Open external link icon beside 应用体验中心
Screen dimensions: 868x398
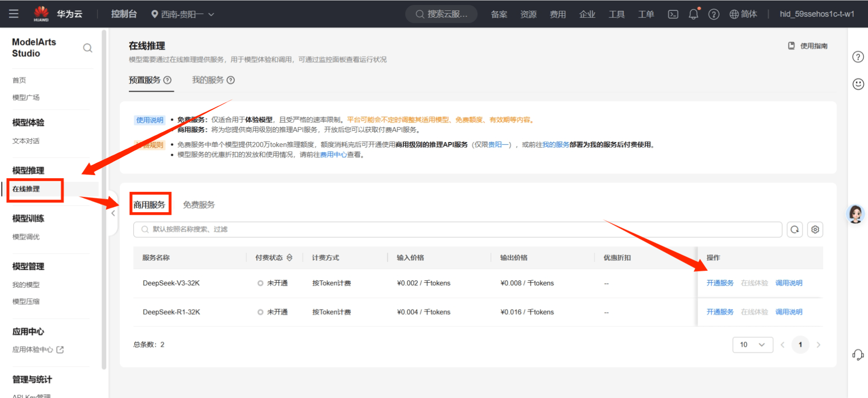point(60,350)
